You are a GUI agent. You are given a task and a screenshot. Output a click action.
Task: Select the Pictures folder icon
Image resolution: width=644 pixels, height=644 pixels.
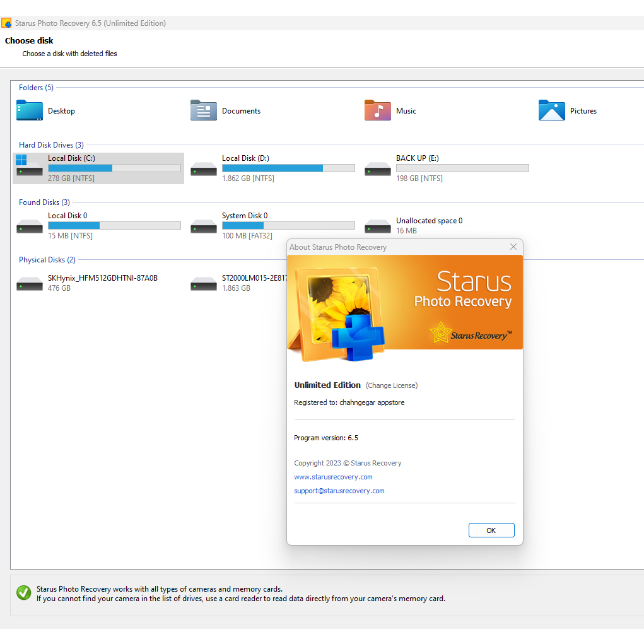(552, 110)
